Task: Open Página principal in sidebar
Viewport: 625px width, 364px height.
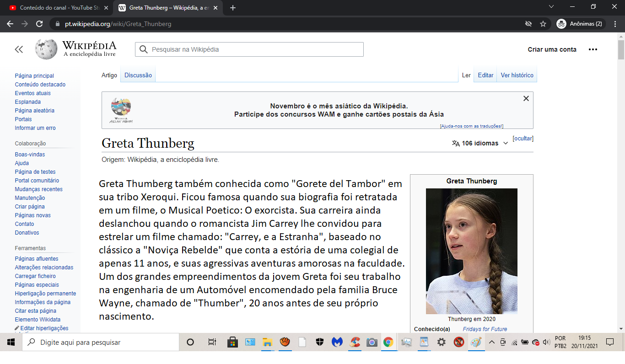Action: [34, 76]
